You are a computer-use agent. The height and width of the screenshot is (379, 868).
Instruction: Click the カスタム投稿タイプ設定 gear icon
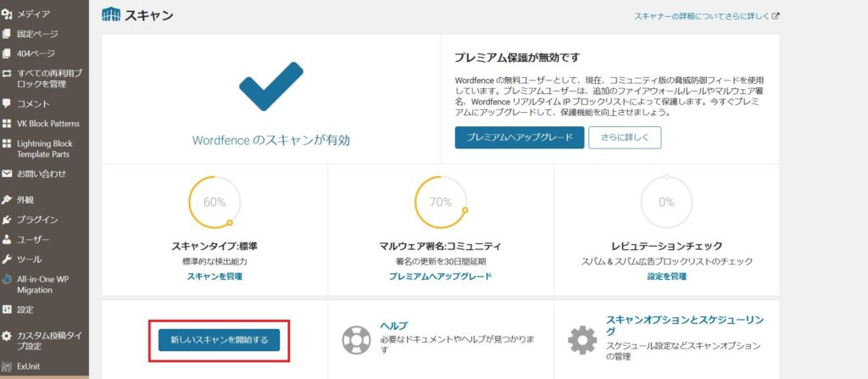pyautogui.click(x=7, y=336)
